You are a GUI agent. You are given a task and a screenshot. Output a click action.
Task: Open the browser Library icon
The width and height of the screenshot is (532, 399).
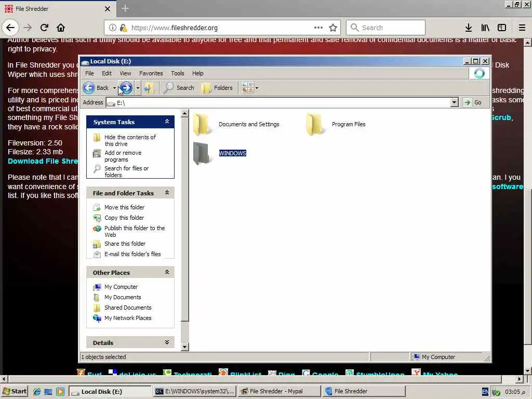pyautogui.click(x=485, y=28)
